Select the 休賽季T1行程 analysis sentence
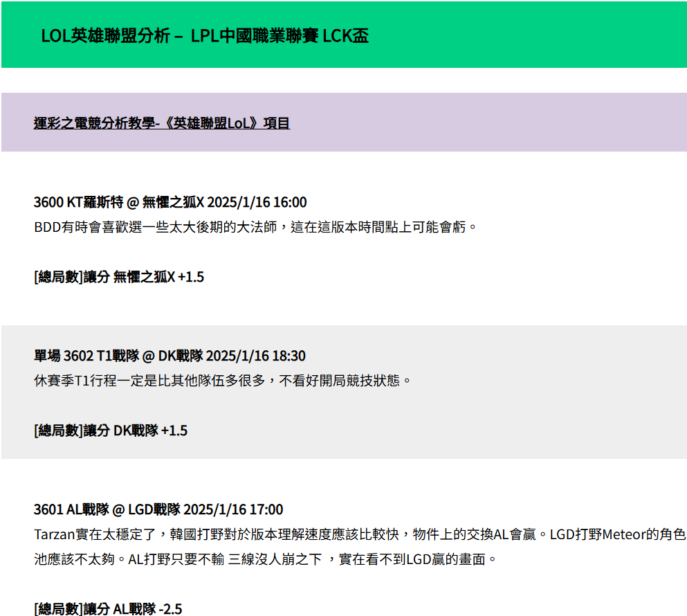Screen dimensions: 687x616 [x=223, y=381]
